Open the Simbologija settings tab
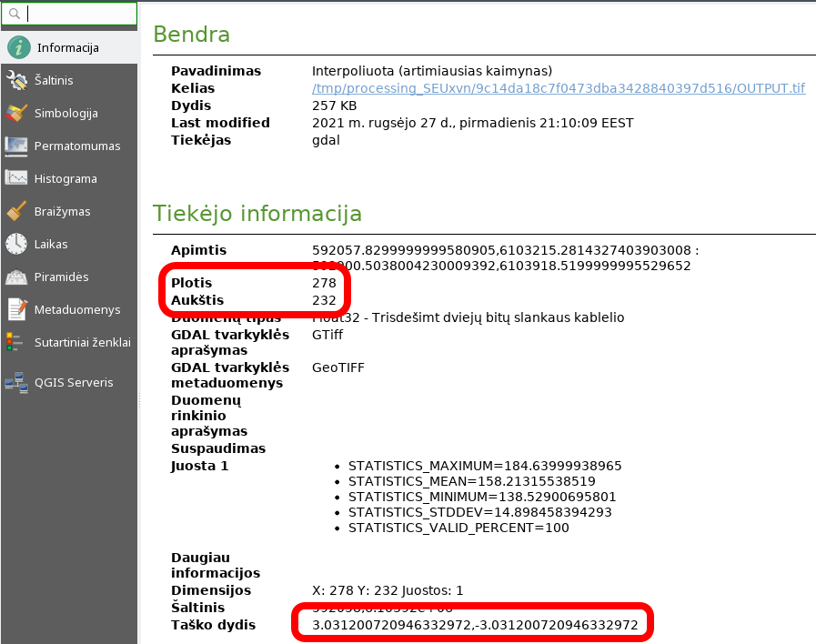This screenshot has width=816, height=644. coord(69,113)
